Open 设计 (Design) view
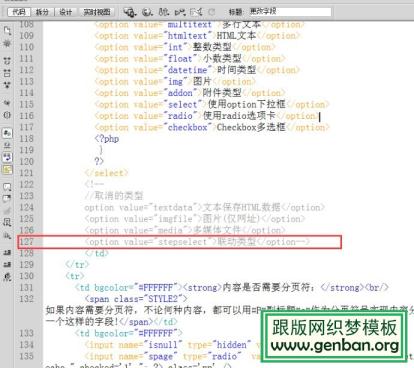 click(x=66, y=12)
